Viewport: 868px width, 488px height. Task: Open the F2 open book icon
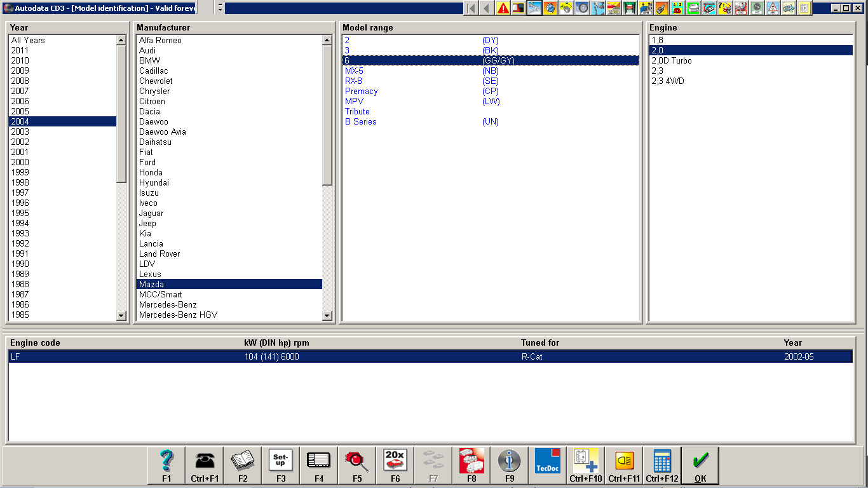[243, 465]
